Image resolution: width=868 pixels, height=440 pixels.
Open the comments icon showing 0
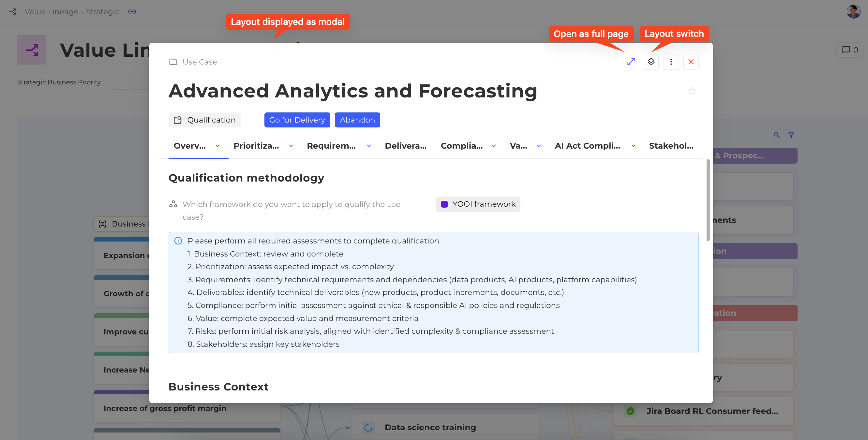849,50
